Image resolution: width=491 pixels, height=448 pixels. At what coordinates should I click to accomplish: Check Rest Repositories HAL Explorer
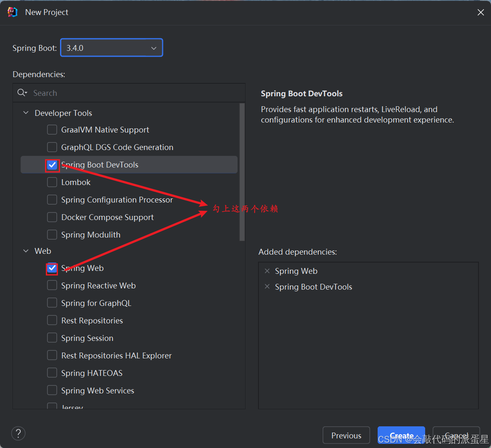tap(52, 355)
